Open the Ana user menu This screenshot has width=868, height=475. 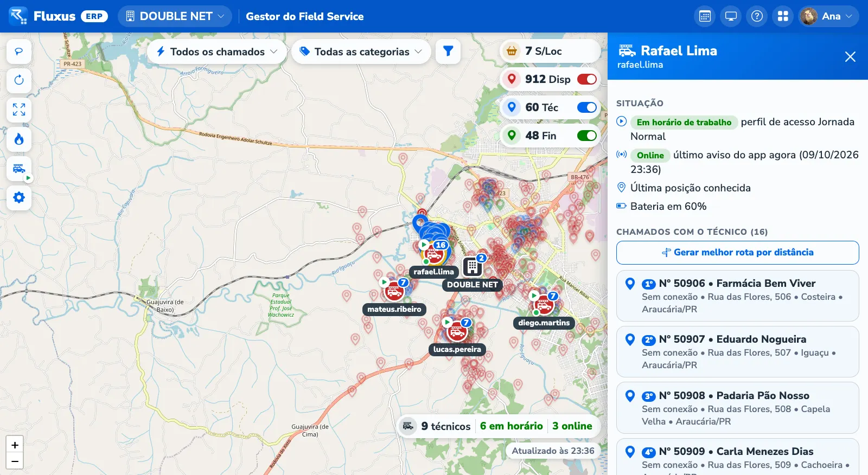point(829,16)
